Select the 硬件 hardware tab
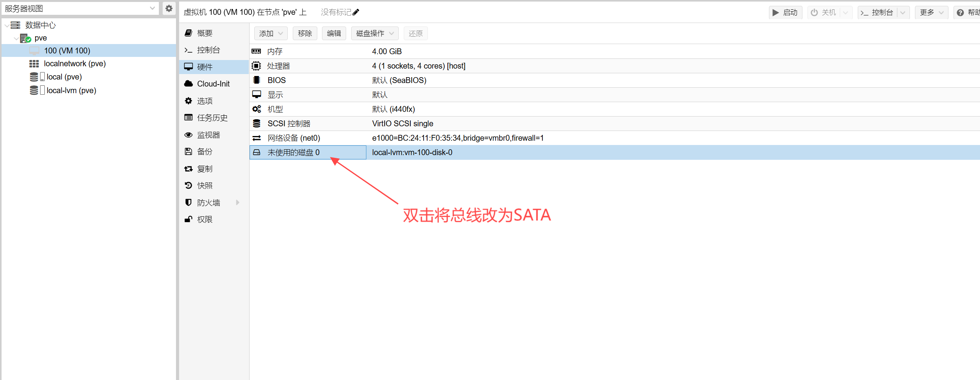Image resolution: width=980 pixels, height=380 pixels. tap(214, 67)
